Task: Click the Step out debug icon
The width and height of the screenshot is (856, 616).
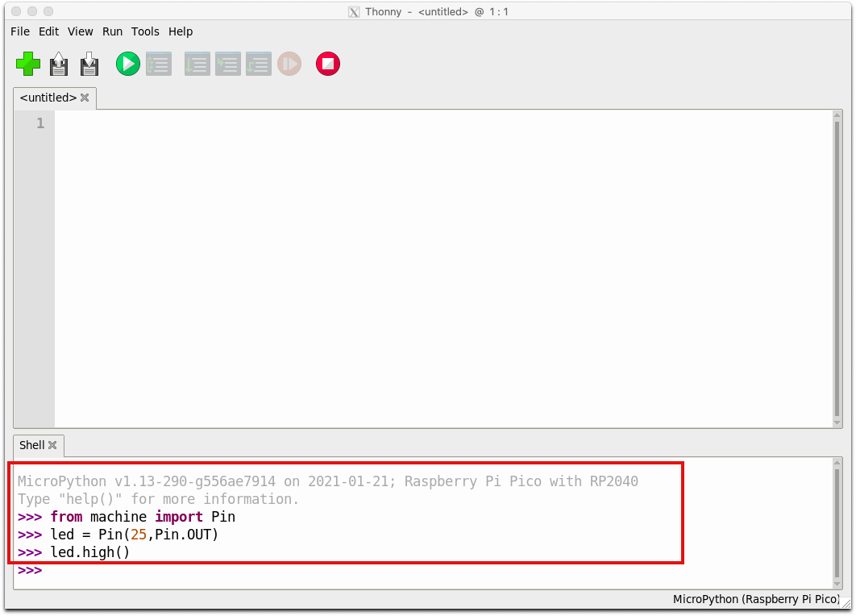Action: 258,64
